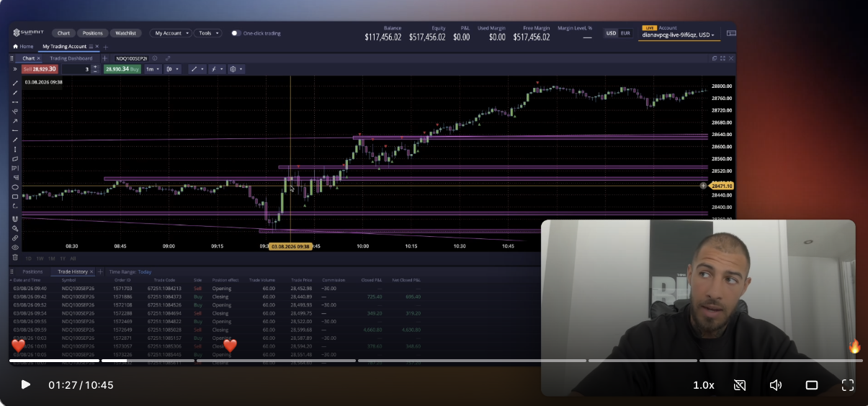The height and width of the screenshot is (406, 868).
Task: Open the indicators dropdown
Action: (x=216, y=69)
